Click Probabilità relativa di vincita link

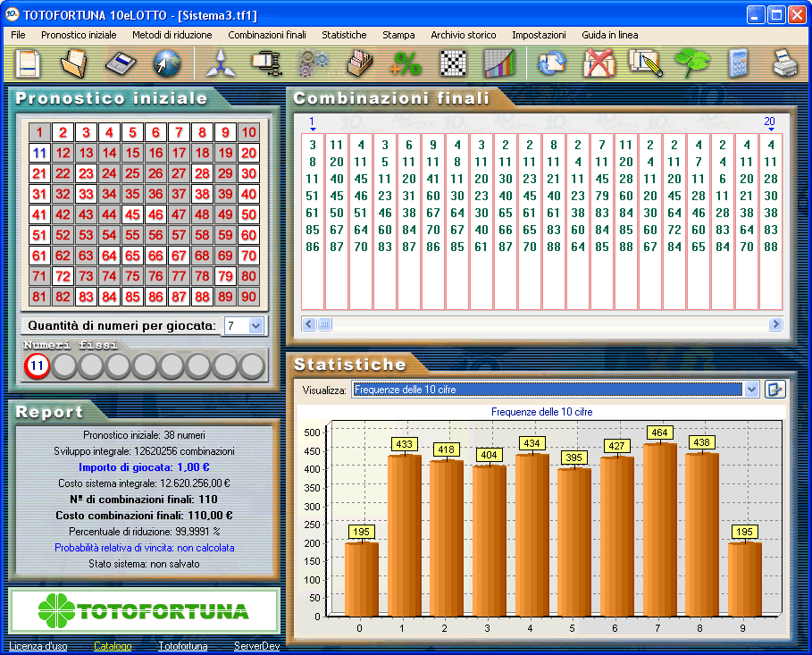pyautogui.click(x=145, y=548)
